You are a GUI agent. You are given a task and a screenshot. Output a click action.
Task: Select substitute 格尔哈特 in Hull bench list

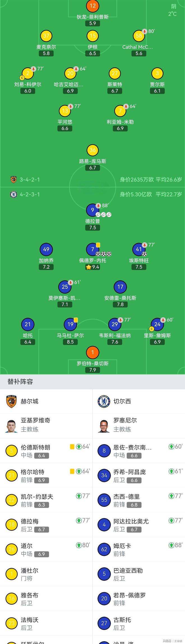point(46,475)
